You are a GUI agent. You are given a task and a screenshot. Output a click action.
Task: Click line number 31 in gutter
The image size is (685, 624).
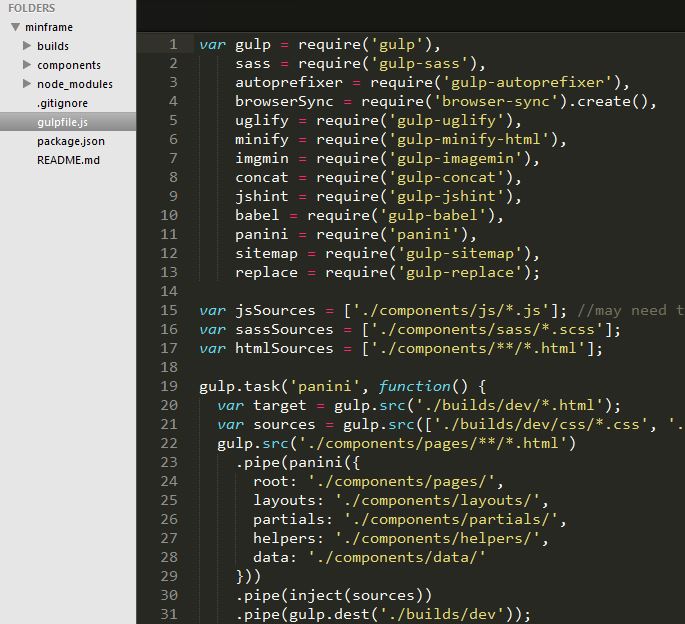click(x=169, y=614)
